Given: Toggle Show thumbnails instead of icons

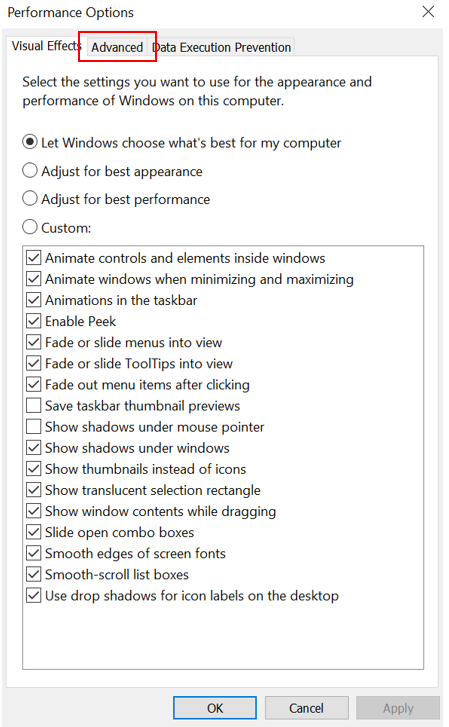Looking at the screenshot, I should point(34,469).
